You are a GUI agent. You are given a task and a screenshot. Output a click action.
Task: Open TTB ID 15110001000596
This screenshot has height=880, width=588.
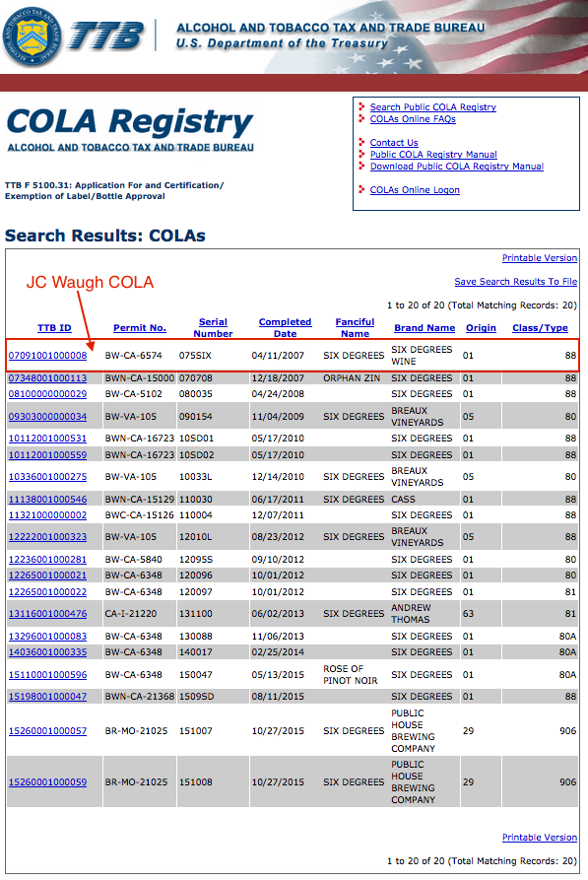point(47,675)
